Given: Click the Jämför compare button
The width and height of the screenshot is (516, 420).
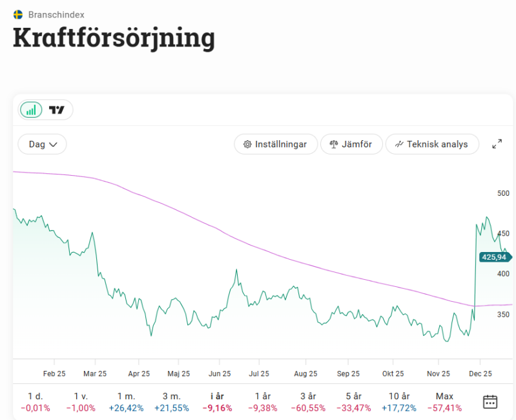Looking at the screenshot, I should point(351,144).
